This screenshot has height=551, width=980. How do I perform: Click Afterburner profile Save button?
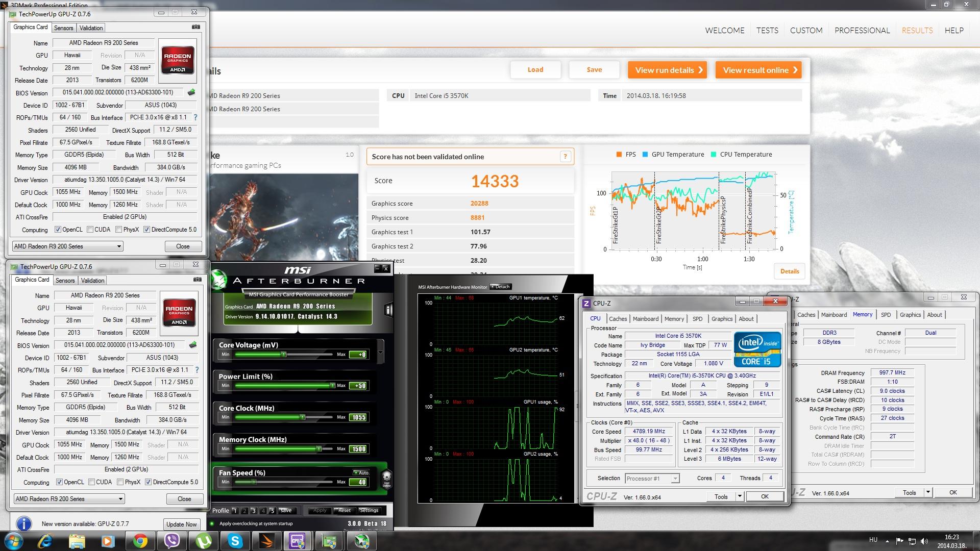point(285,510)
